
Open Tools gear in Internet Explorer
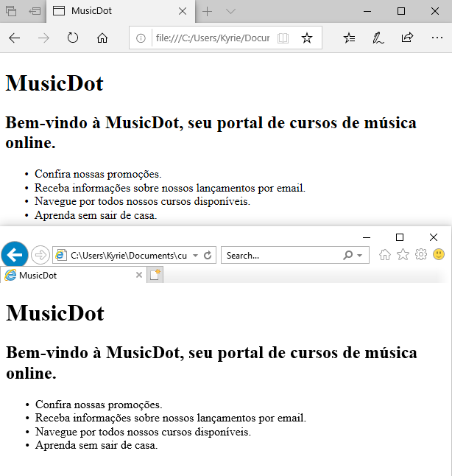[421, 254]
